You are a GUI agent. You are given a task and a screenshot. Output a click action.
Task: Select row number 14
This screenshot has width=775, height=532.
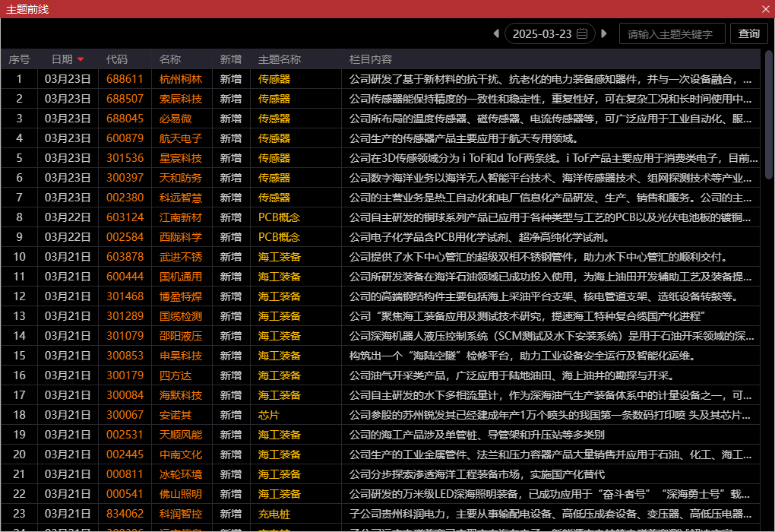click(x=19, y=336)
